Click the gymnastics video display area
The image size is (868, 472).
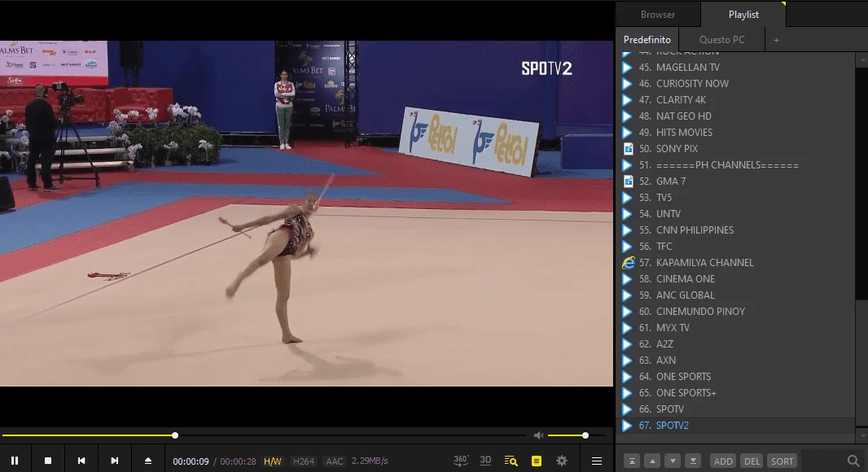coord(307,213)
